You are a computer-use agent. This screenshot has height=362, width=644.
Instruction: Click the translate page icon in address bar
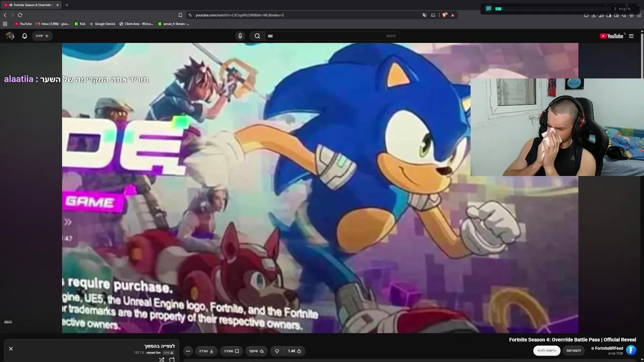[425, 15]
